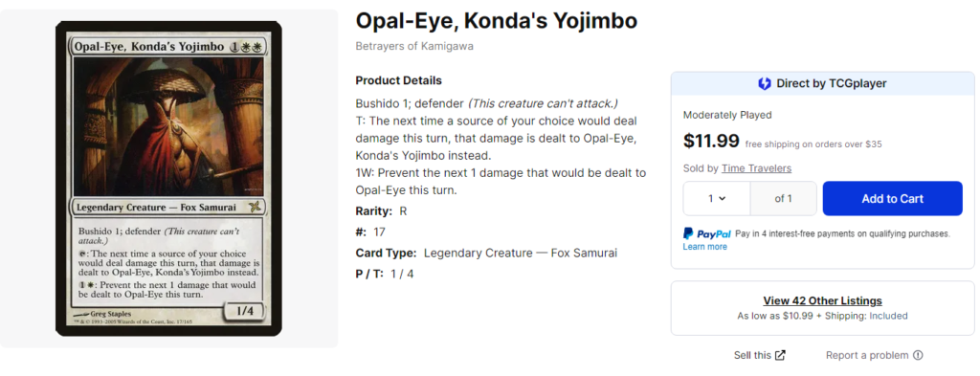Click the PayPal logo
Image resolution: width=980 pixels, height=376 pixels.
[707, 233]
